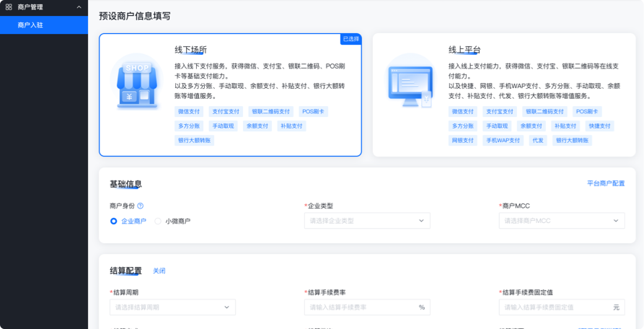
Task: Click the 商户管理 grid icon in sidebar
Action: click(9, 7)
